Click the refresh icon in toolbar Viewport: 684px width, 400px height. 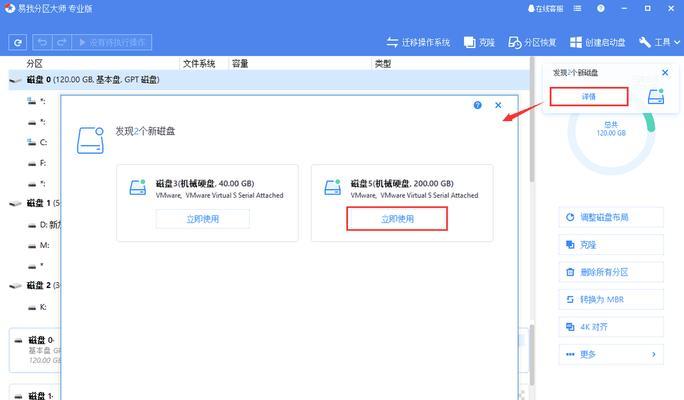point(17,42)
